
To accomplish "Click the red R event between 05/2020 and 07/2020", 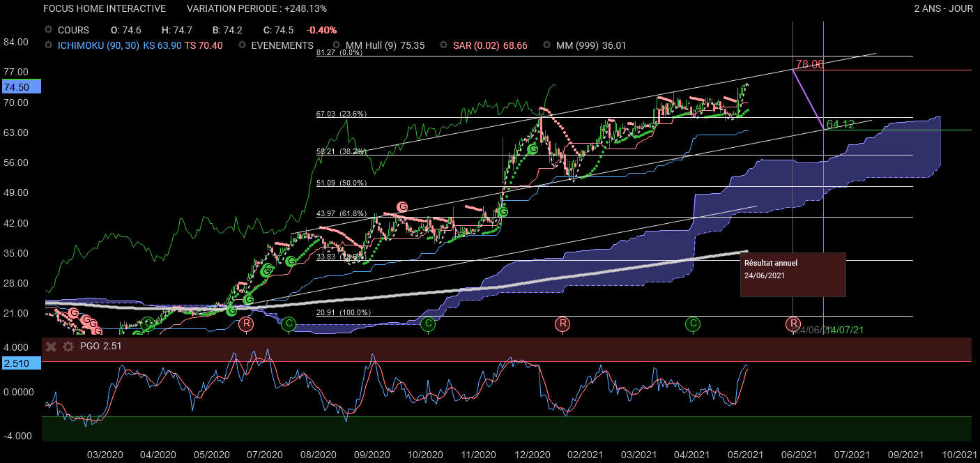I will [x=245, y=324].
